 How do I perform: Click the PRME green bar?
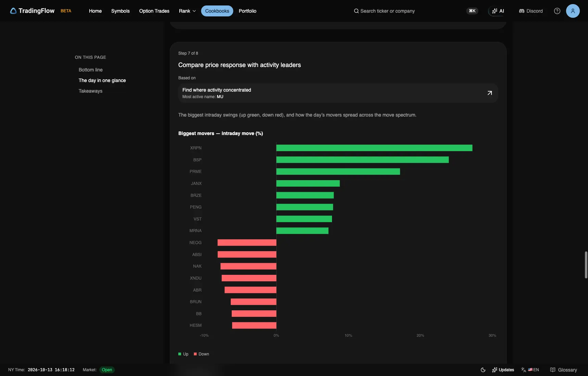[338, 172]
